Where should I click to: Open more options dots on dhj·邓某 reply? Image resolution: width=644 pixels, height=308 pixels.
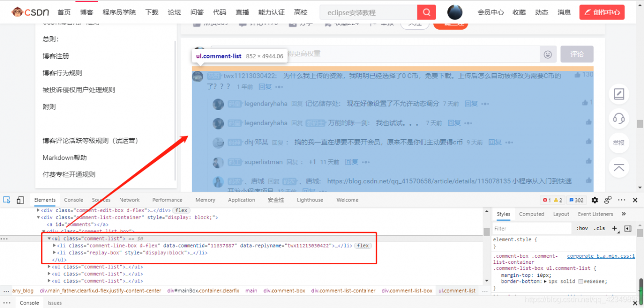point(510,143)
